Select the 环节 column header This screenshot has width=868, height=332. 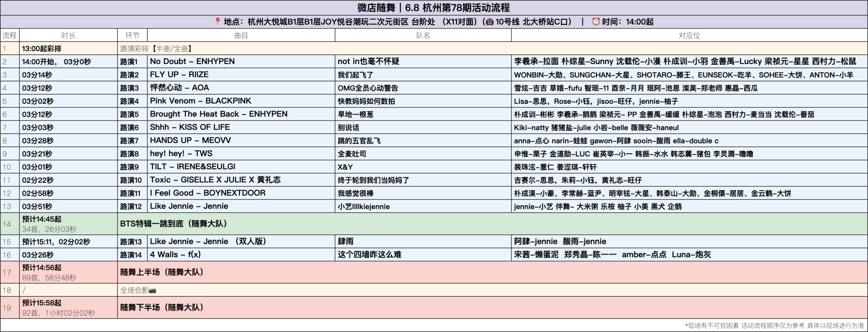[132, 35]
